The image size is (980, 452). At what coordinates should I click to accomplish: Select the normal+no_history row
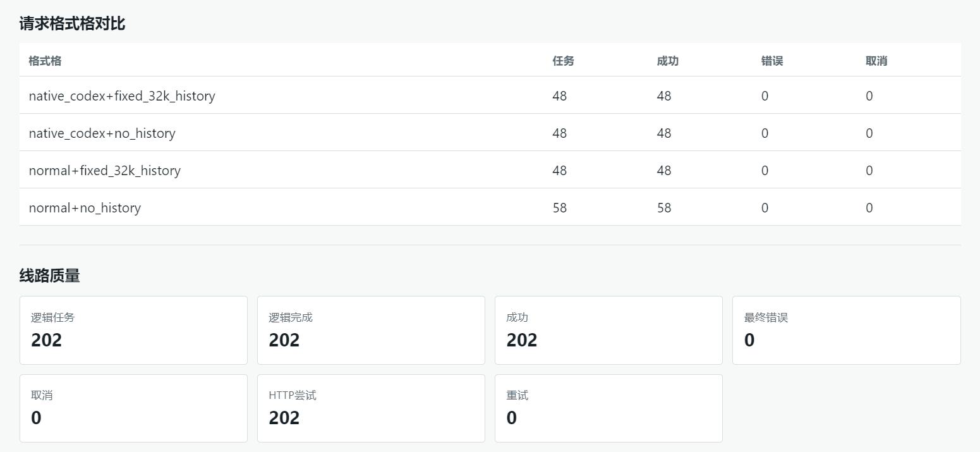490,207
